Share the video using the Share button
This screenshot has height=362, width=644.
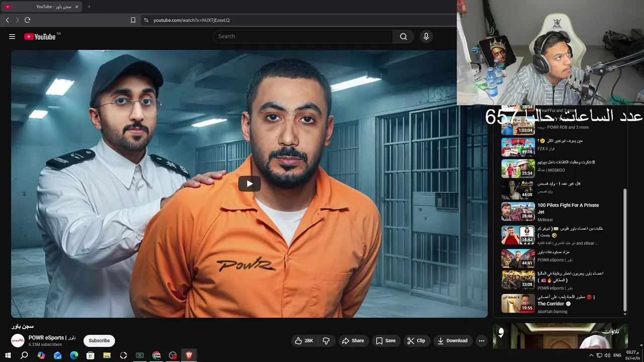point(353,341)
